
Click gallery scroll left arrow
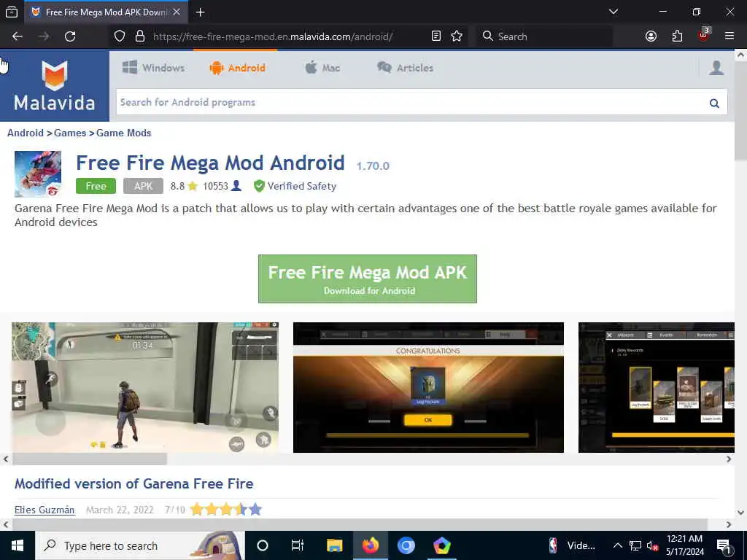[x=6, y=459]
